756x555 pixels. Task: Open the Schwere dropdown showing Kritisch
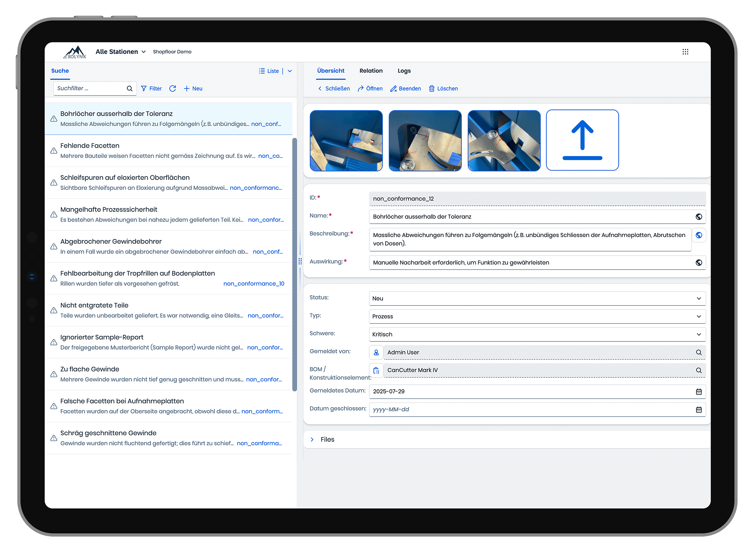pos(537,335)
